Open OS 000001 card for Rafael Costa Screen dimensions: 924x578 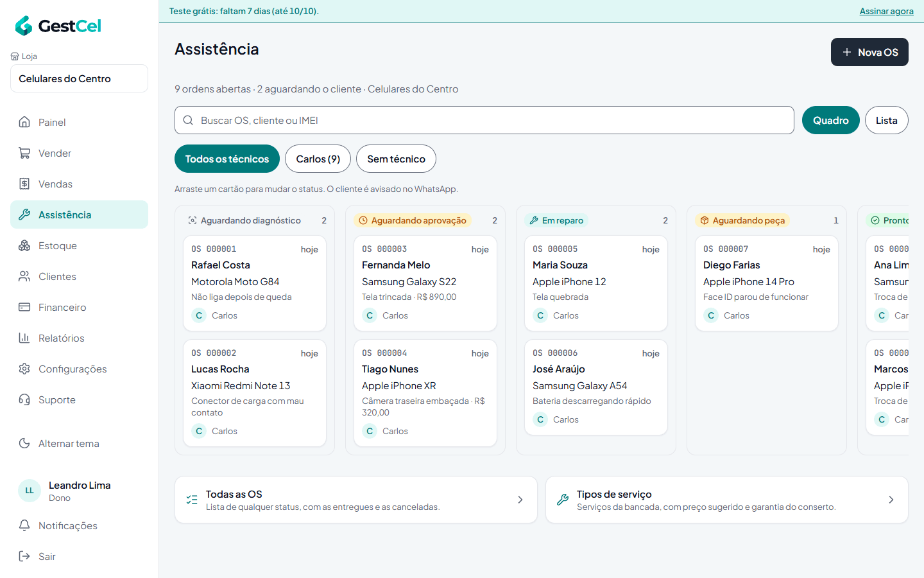pos(255,283)
